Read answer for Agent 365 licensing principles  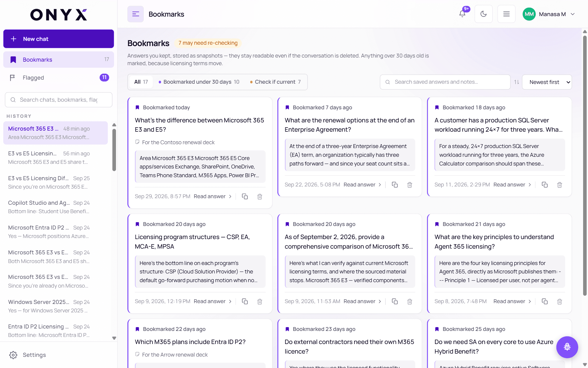click(x=512, y=301)
